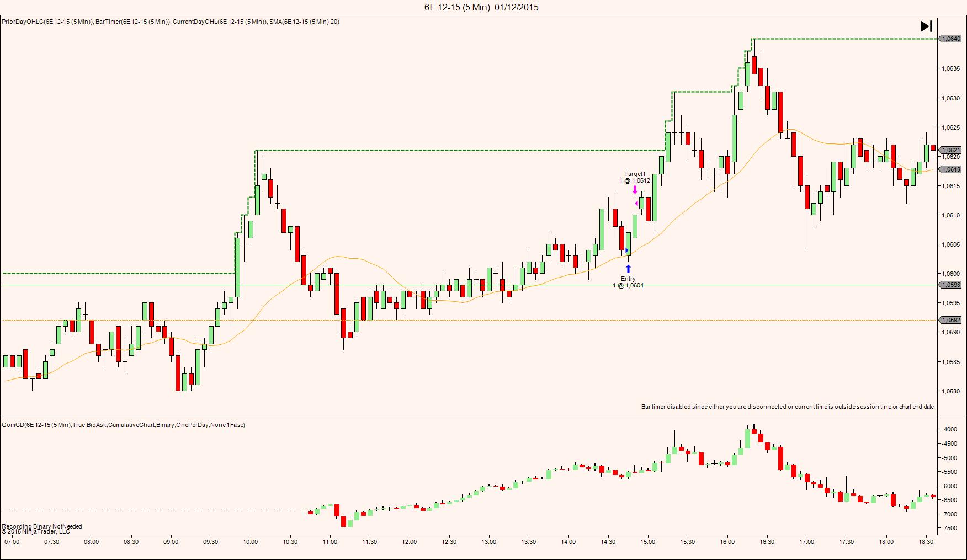Click the -5500 cumulative delta axis label
The height and width of the screenshot is (560, 967).
(x=949, y=472)
